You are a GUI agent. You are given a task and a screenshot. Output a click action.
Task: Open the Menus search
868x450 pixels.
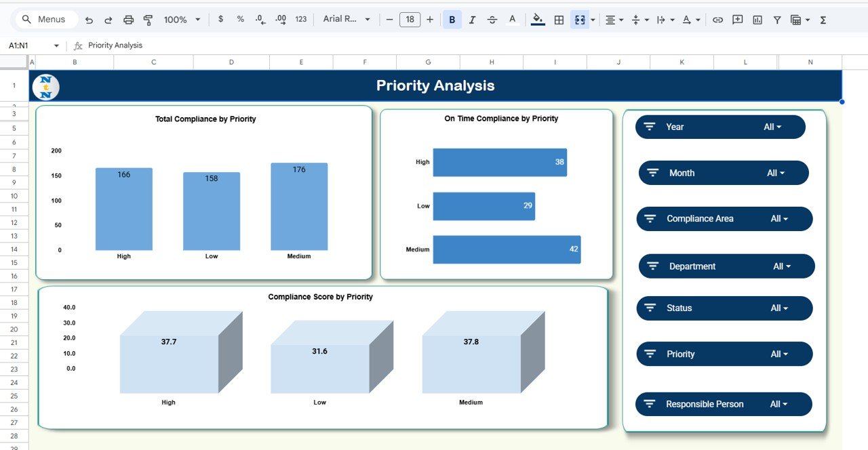click(45, 20)
